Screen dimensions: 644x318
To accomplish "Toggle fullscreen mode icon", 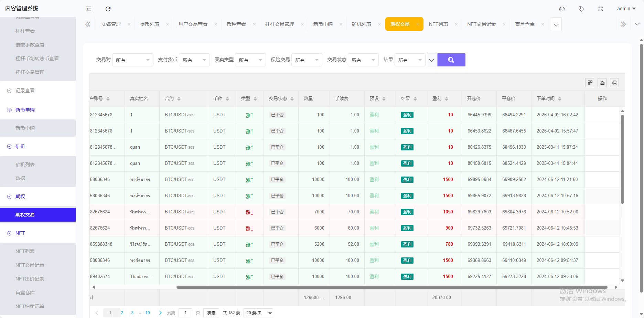I will [x=601, y=9].
